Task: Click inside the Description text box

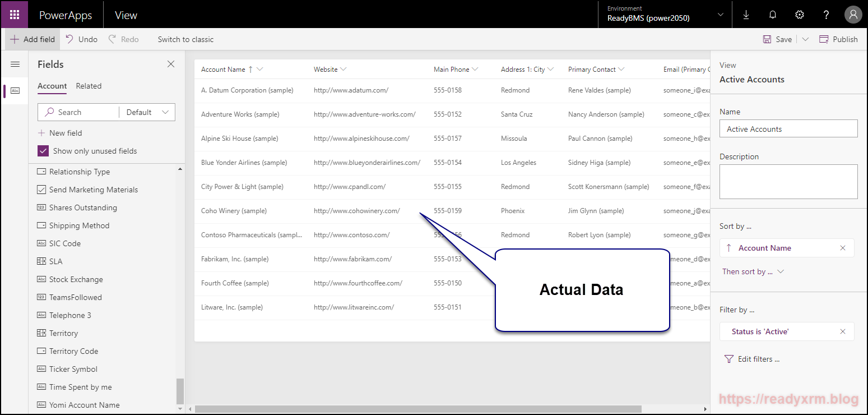Action: click(x=788, y=181)
